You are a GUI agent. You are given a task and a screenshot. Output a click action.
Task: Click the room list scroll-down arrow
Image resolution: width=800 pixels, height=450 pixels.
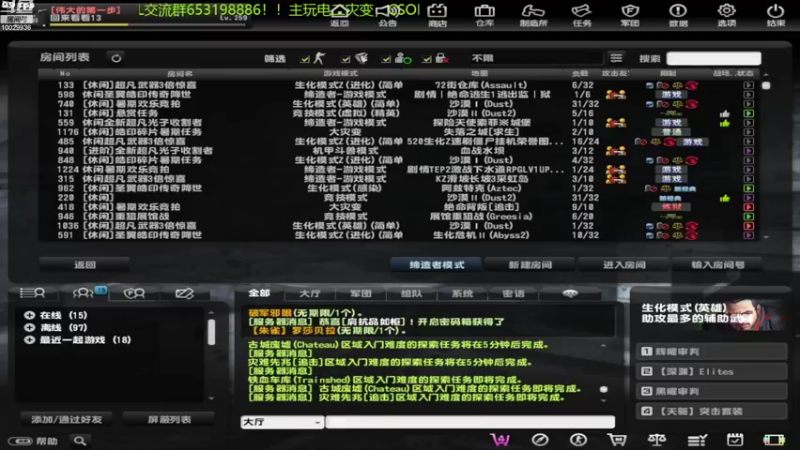pos(766,237)
